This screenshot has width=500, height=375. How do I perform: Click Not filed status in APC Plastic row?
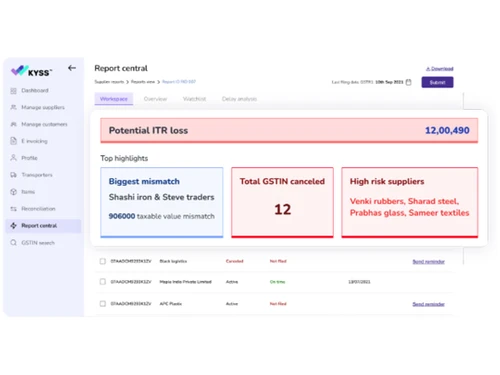[x=278, y=304]
